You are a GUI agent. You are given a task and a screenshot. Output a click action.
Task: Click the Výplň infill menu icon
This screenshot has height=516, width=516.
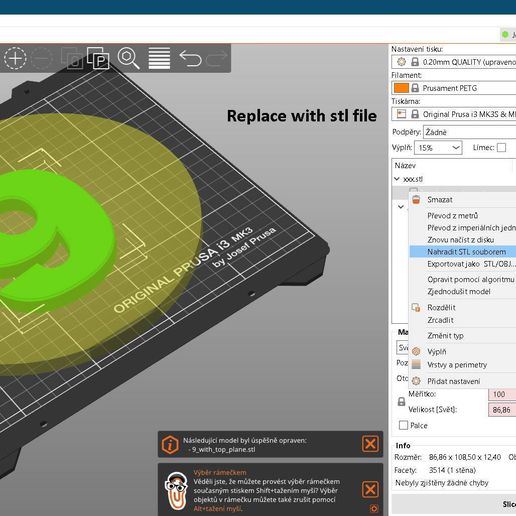point(416,351)
